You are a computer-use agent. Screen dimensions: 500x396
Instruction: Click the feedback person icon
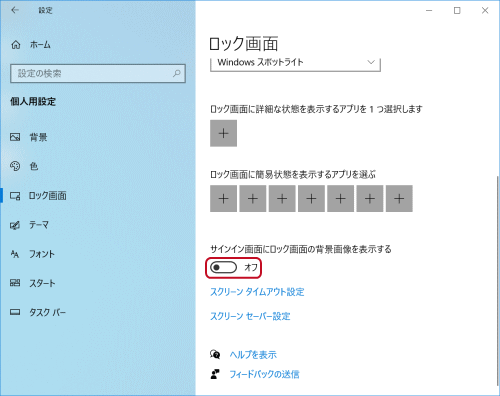[215, 374]
